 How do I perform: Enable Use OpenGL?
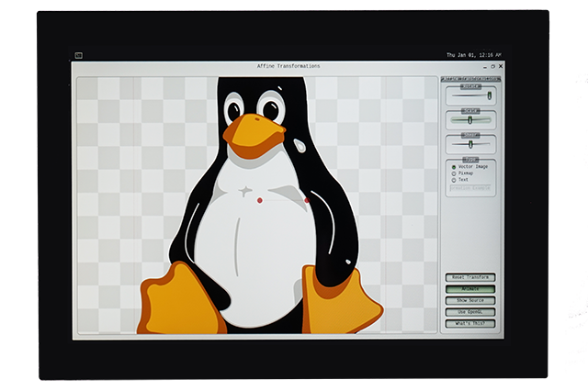[x=470, y=312]
